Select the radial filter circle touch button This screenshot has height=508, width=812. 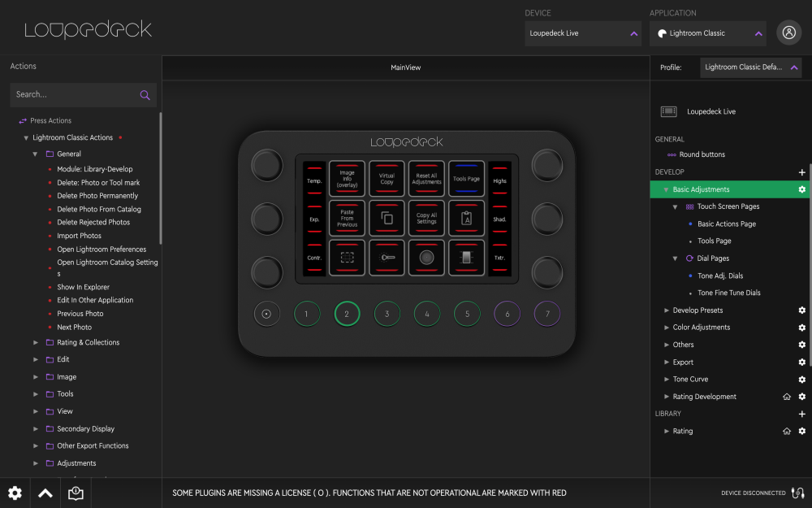[x=426, y=258]
